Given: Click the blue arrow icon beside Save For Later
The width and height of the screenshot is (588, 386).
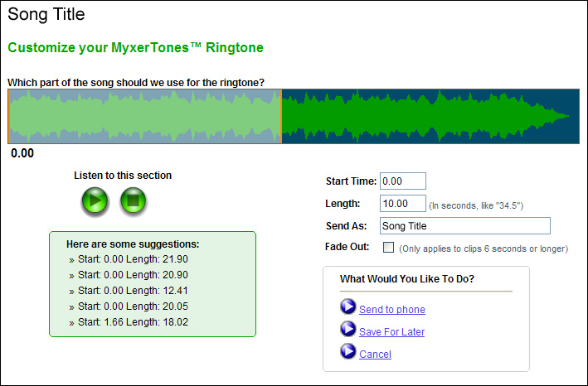Looking at the screenshot, I should pyautogui.click(x=347, y=329).
